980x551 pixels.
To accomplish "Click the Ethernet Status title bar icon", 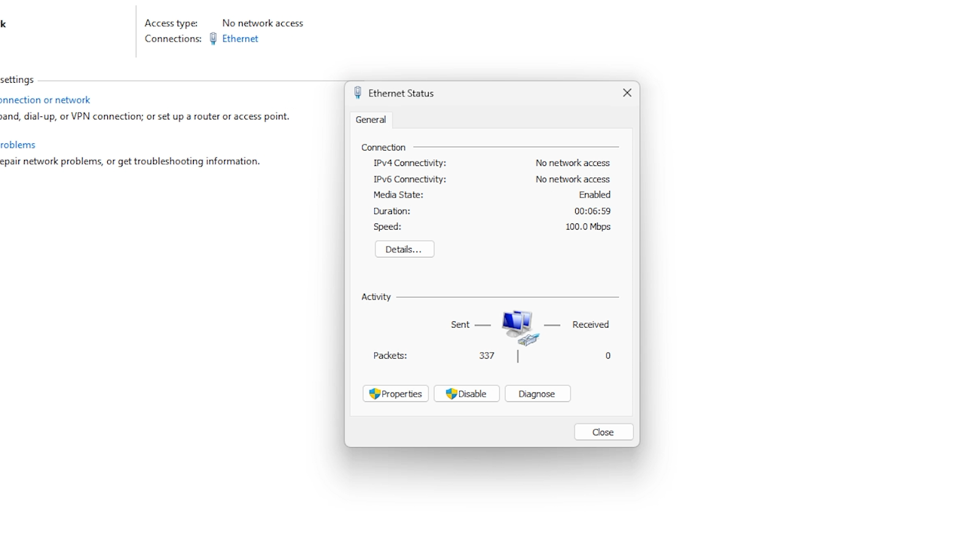I will click(358, 93).
